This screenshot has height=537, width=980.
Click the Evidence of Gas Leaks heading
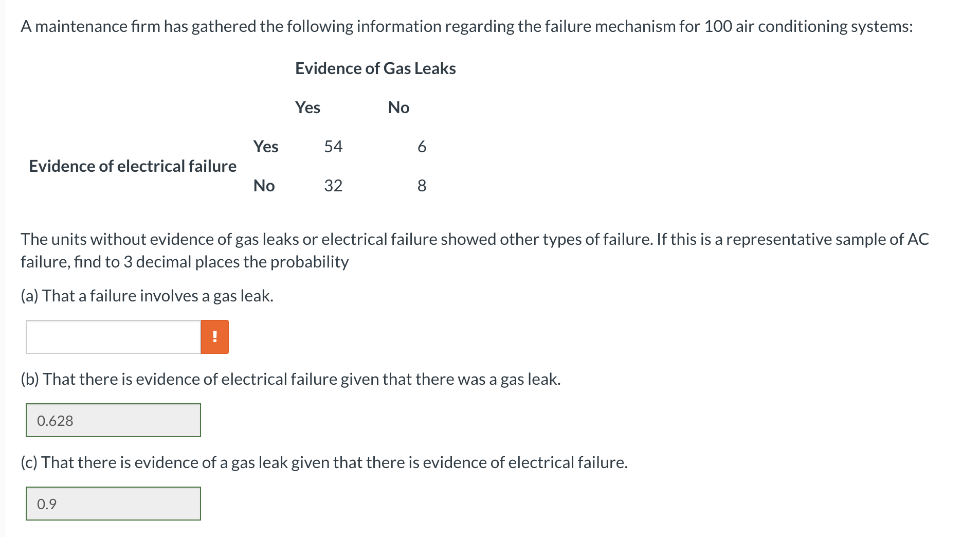coord(375,68)
